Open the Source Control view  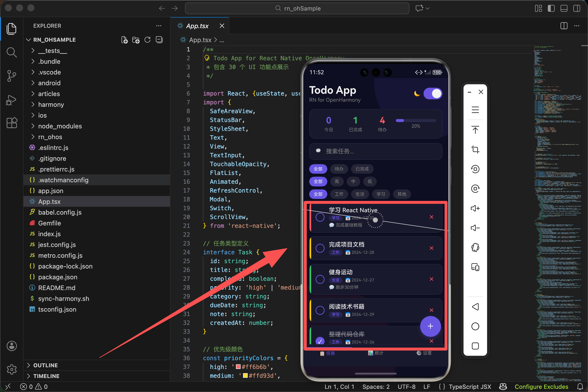point(12,76)
